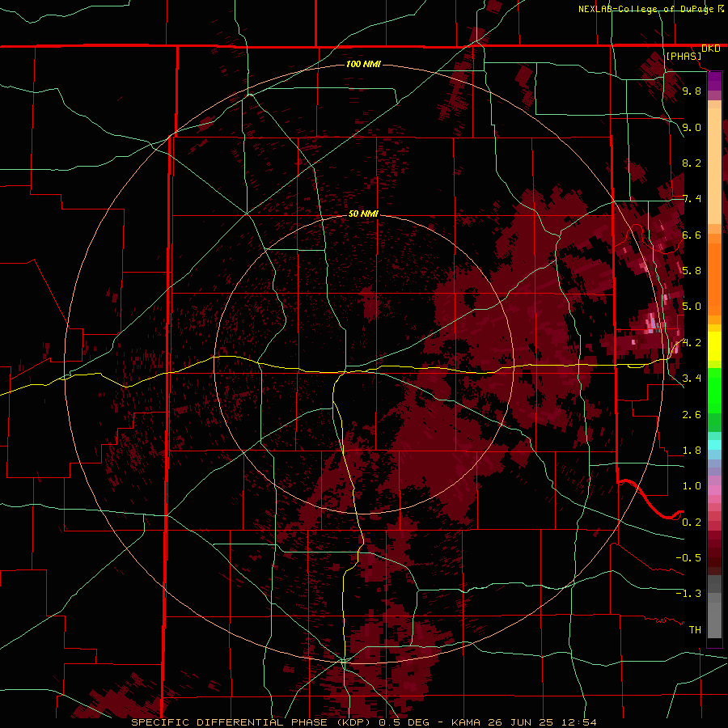
Task: Click the 50 NMI range ring label
Action: (x=363, y=214)
